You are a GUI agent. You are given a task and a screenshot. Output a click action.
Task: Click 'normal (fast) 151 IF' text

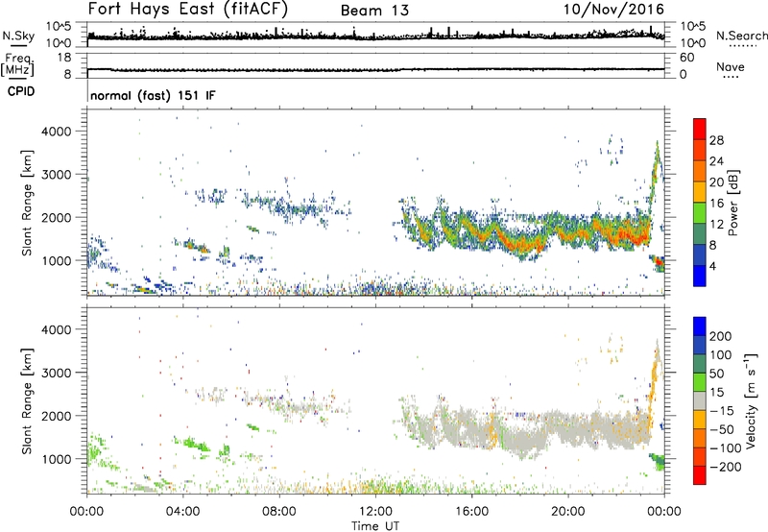pos(153,95)
